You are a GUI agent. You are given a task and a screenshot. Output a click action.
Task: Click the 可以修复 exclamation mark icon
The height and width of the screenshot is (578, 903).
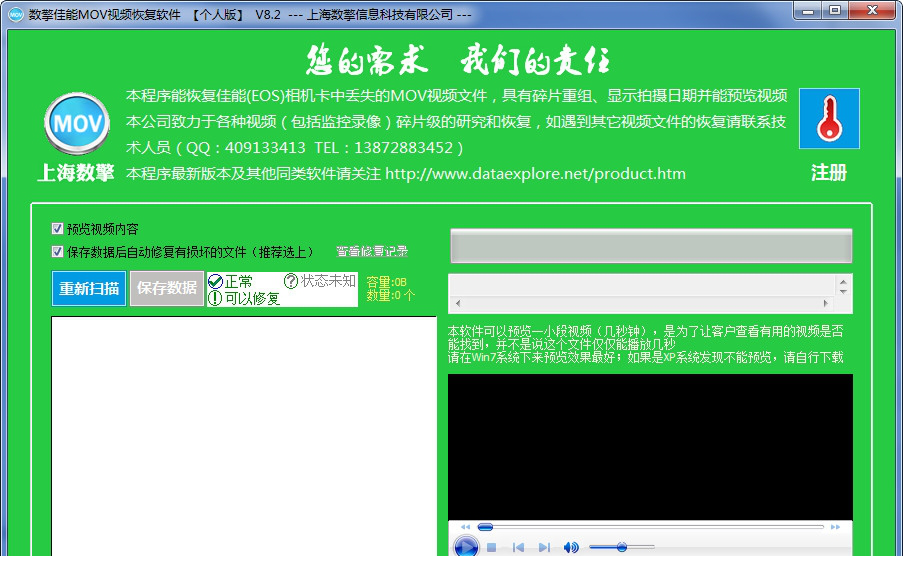pyautogui.click(x=215, y=298)
